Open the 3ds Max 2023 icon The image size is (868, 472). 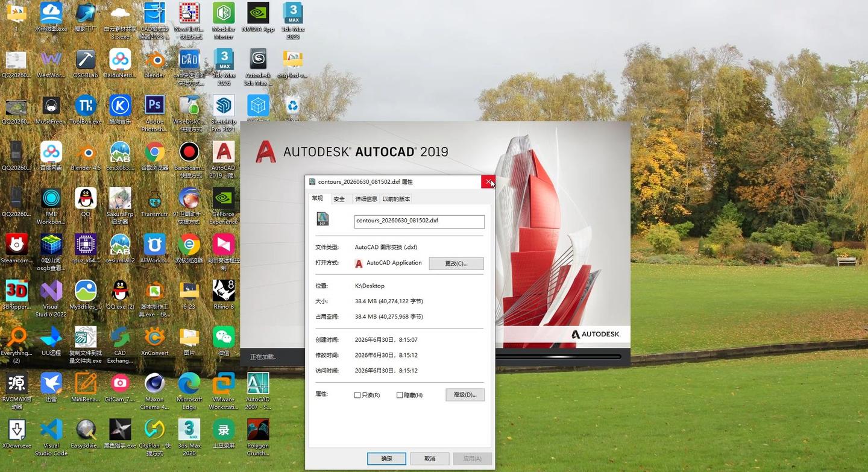[293, 20]
